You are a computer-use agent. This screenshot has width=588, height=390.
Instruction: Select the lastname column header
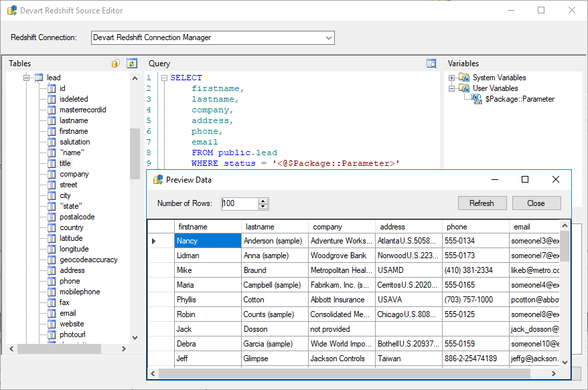click(261, 227)
